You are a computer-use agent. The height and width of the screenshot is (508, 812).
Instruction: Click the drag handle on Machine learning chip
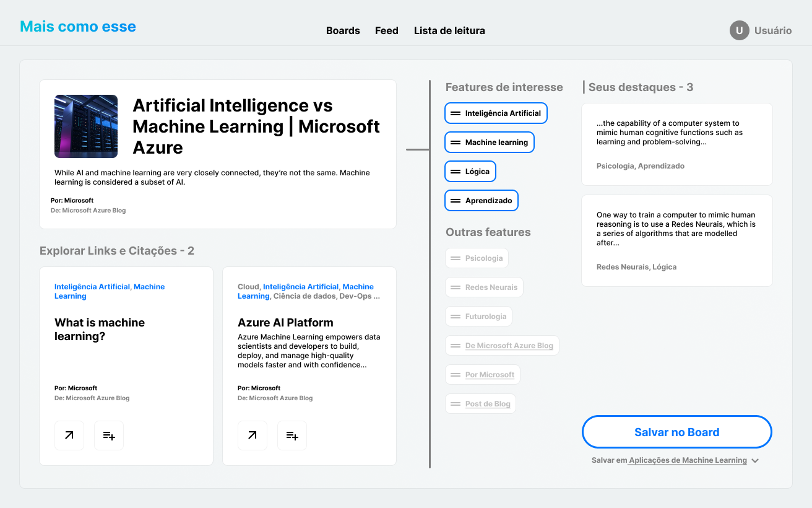point(456,142)
